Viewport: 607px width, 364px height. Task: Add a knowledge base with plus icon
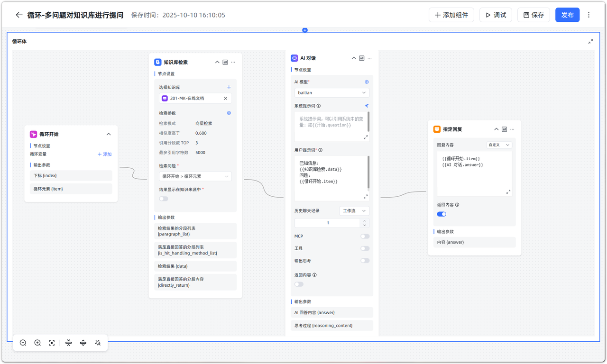click(229, 87)
